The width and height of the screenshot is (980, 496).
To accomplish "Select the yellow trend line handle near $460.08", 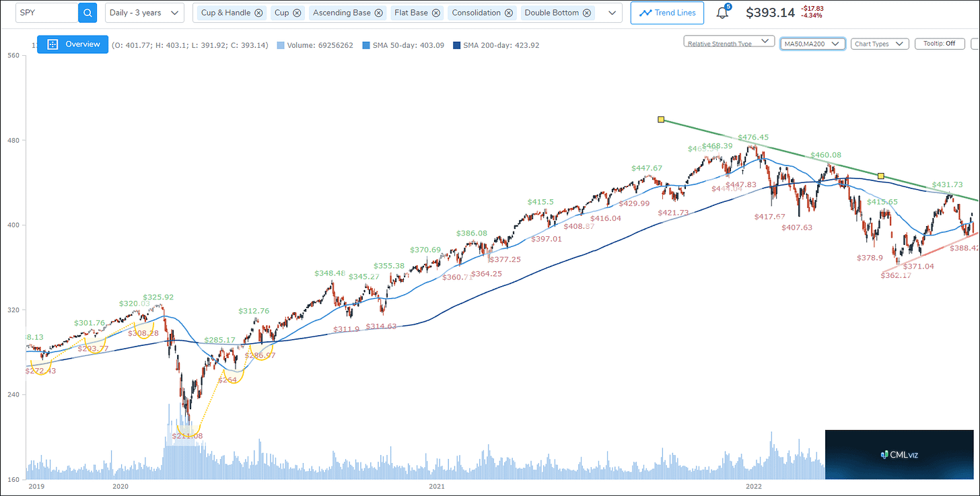I will pyautogui.click(x=880, y=176).
